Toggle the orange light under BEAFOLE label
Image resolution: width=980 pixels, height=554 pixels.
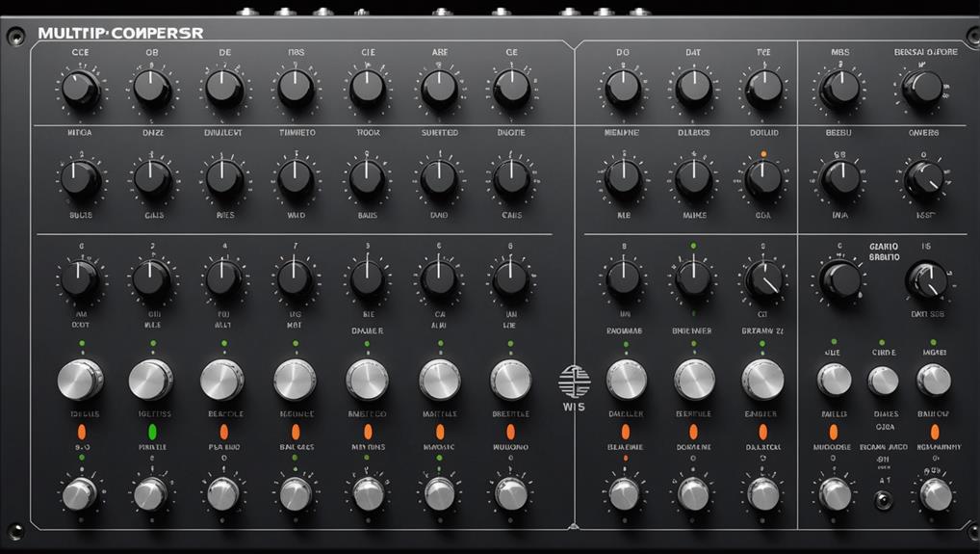[x=223, y=432]
